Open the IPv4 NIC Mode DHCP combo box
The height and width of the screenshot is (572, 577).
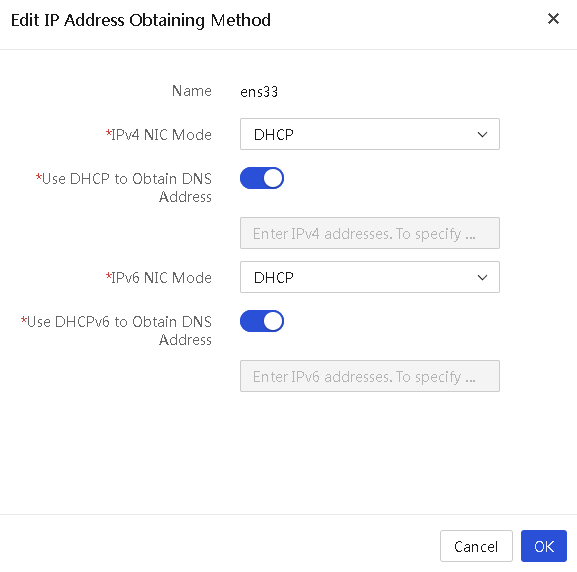[x=369, y=134]
